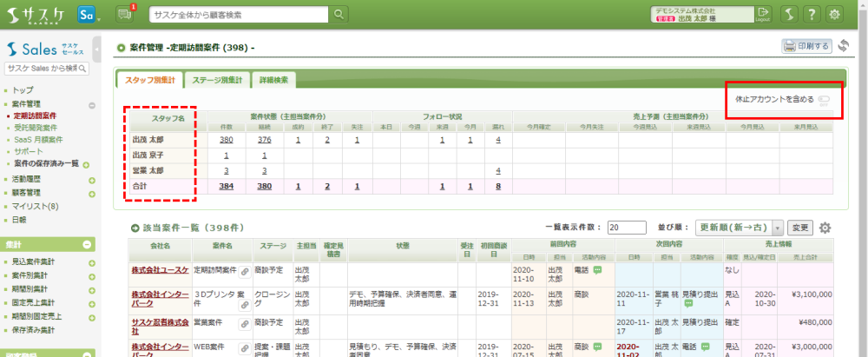
Task: Toggle 休止アカウントを含める switch
Action: click(x=823, y=99)
